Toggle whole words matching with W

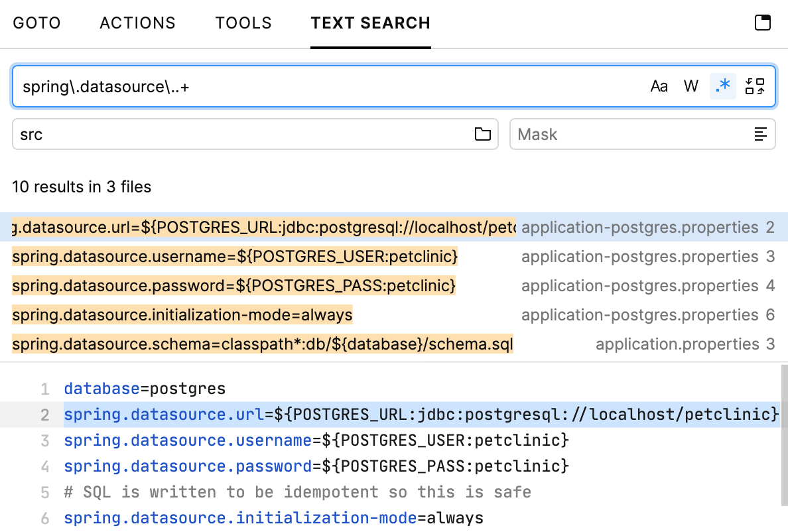tap(690, 86)
